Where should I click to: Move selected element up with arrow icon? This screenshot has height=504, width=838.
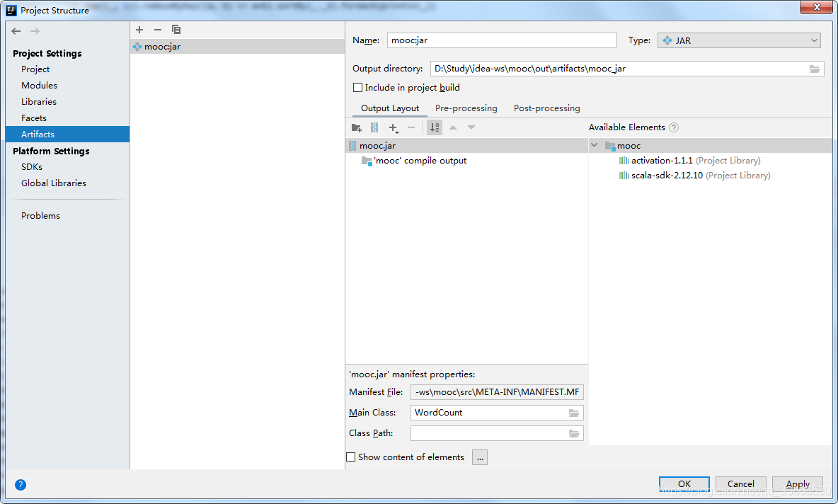453,127
